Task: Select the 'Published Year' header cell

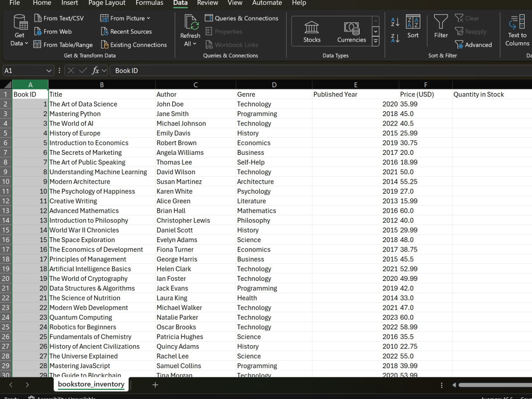Action: pos(355,94)
